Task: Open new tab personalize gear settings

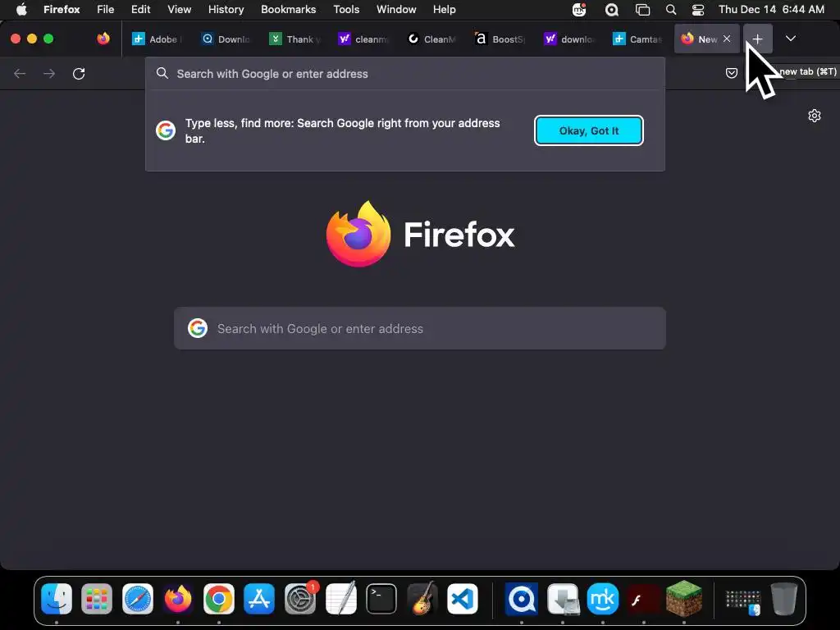Action: click(x=815, y=116)
